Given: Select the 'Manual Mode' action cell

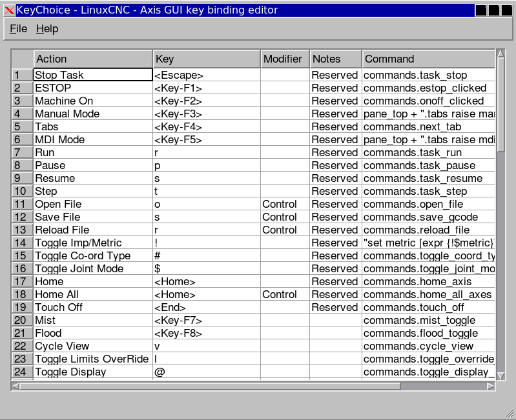Looking at the screenshot, I should click(x=93, y=114).
